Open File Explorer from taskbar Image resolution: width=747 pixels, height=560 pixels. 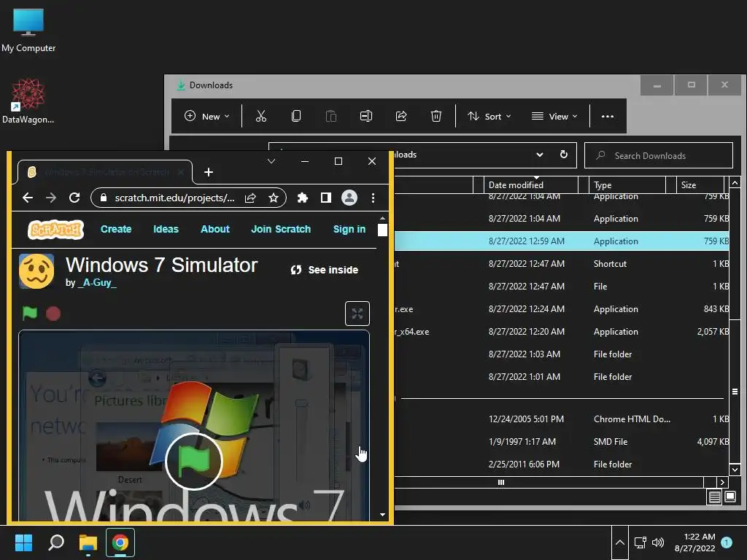88,542
